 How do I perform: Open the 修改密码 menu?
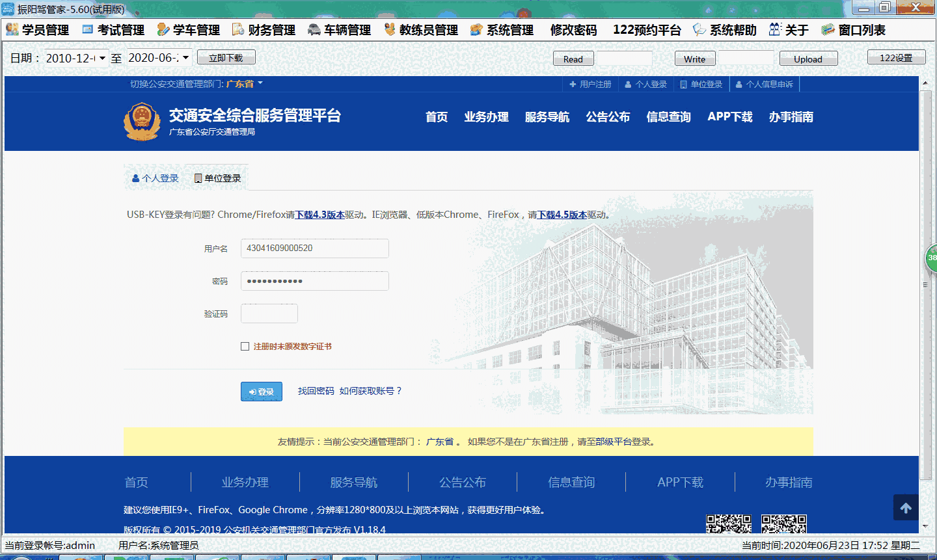[573, 30]
